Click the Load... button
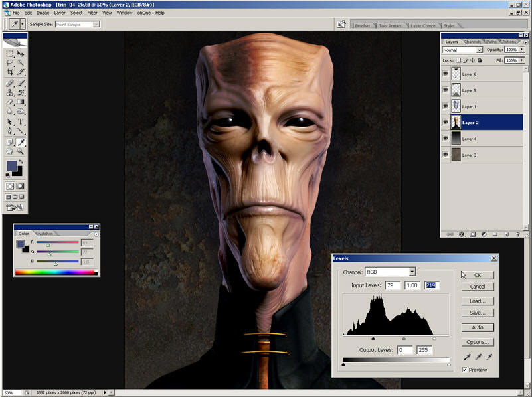Viewport: 532px width, 397px height. [478, 301]
